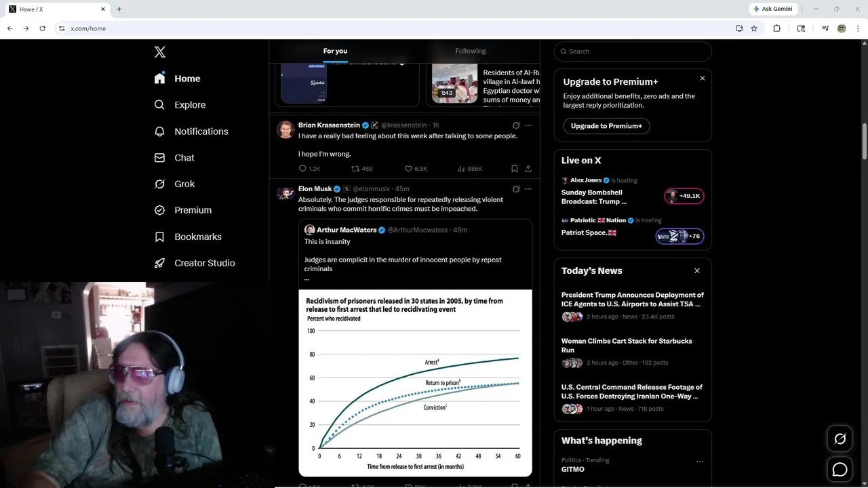Screen dimensions: 868x488
Task: Open more options on Elon Musk's post
Action: [x=528, y=189]
